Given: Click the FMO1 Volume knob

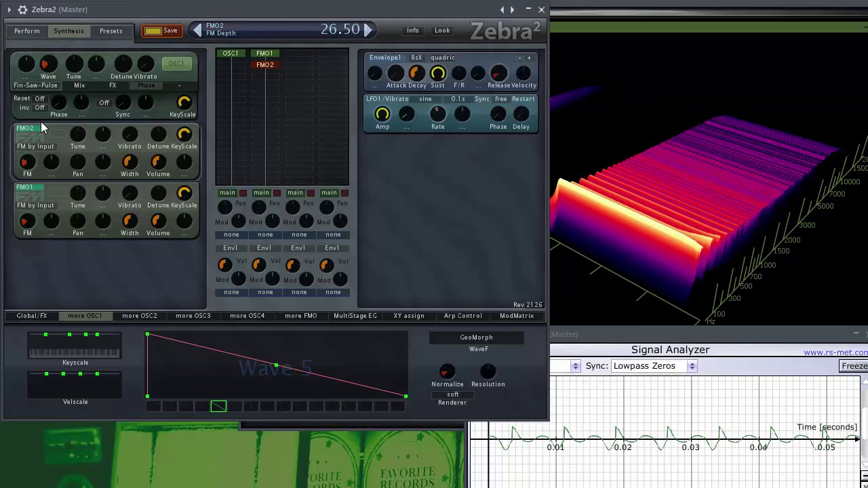Looking at the screenshot, I should tap(158, 221).
